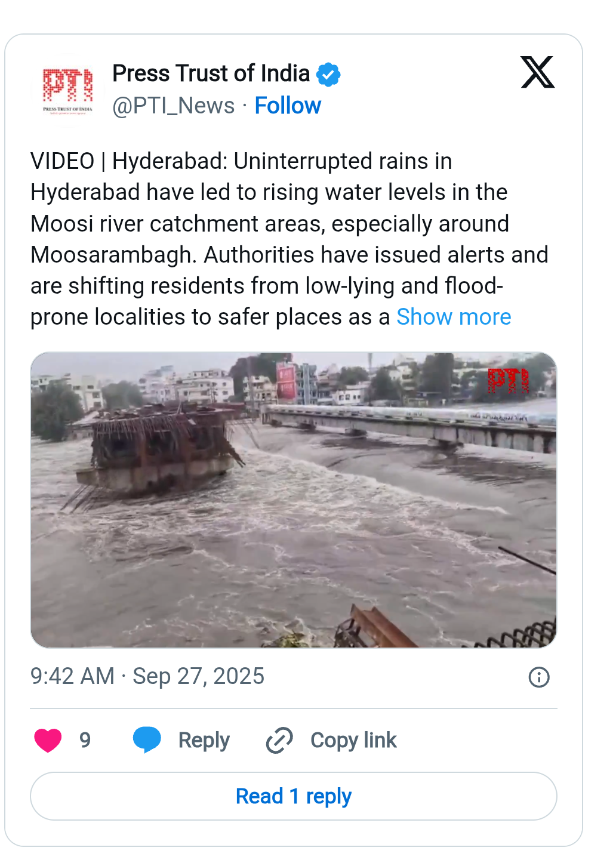This screenshot has width=616, height=866.
Task: Click the blue reply speech bubble icon
Action: tap(147, 740)
